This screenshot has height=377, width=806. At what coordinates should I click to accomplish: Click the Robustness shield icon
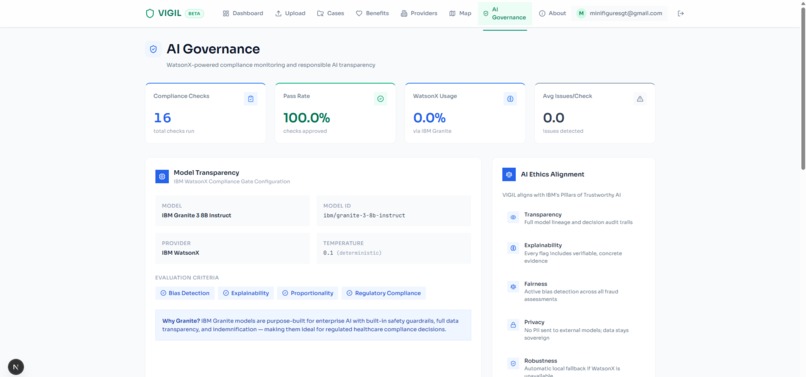coord(513,364)
